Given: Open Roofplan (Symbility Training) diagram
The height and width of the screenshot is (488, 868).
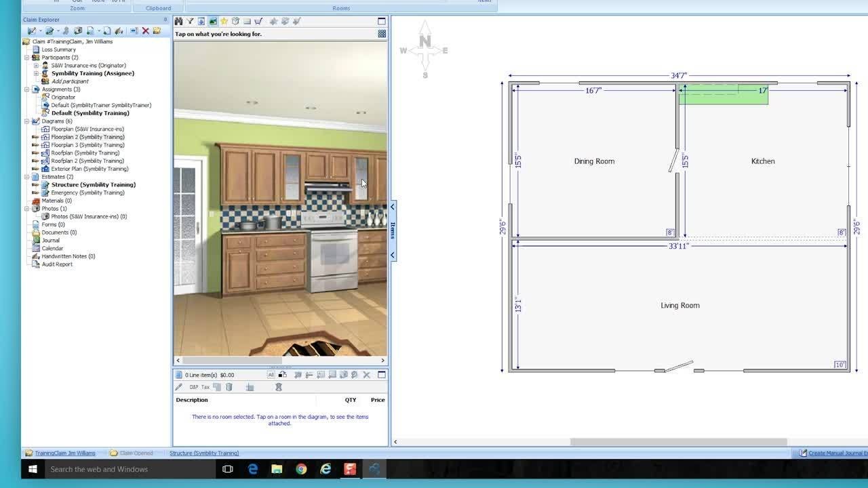Looking at the screenshot, I should (85, 153).
